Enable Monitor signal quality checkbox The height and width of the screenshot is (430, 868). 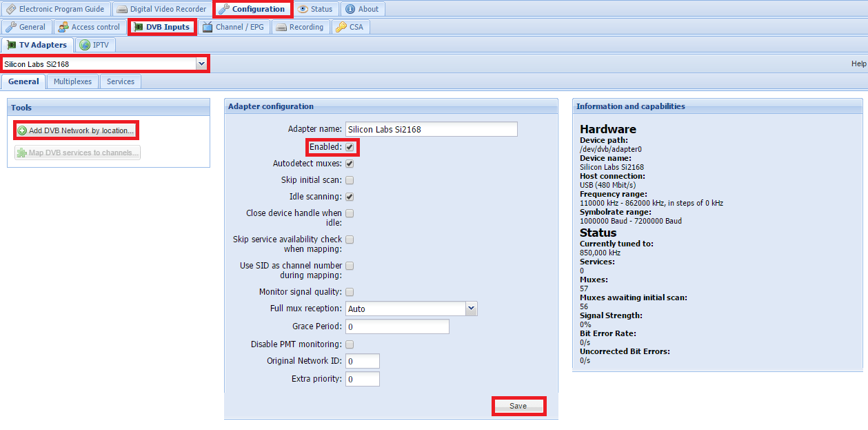pos(350,292)
